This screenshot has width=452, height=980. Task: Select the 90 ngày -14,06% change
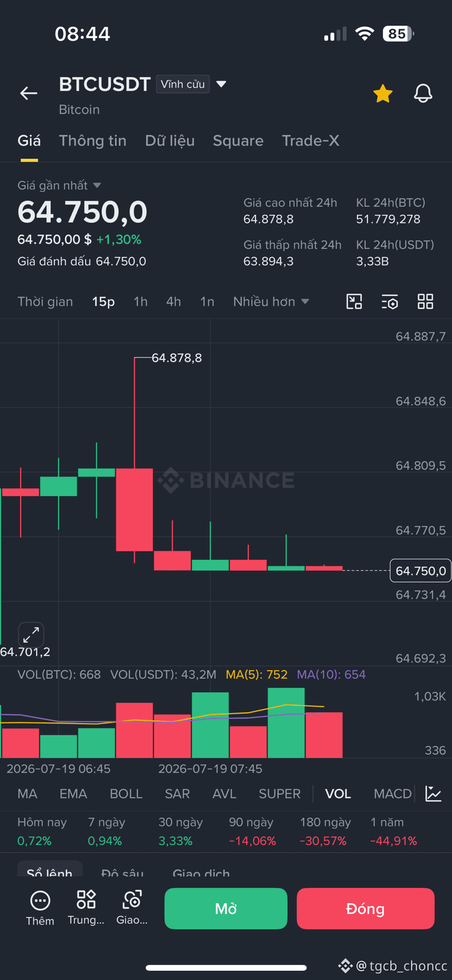(252, 831)
